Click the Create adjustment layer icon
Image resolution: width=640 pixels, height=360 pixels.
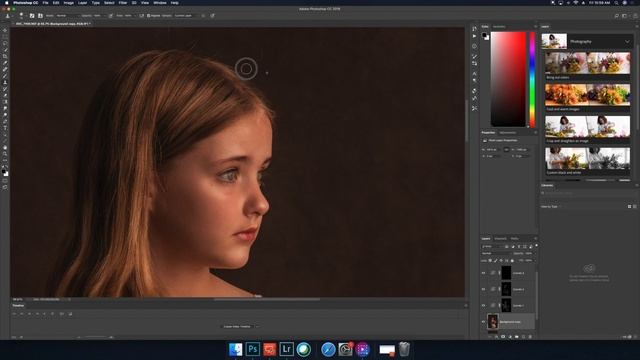point(510,337)
